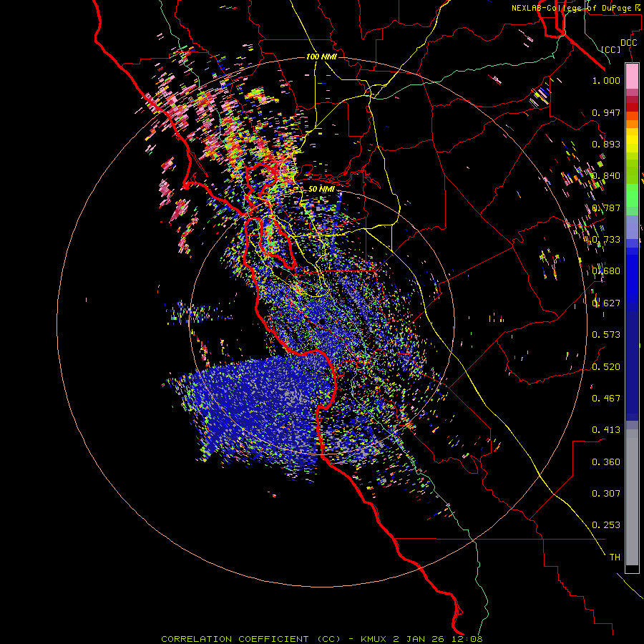644x644 pixels.
Task: Click the 0.893 value on the CC scale
Action: (x=606, y=144)
